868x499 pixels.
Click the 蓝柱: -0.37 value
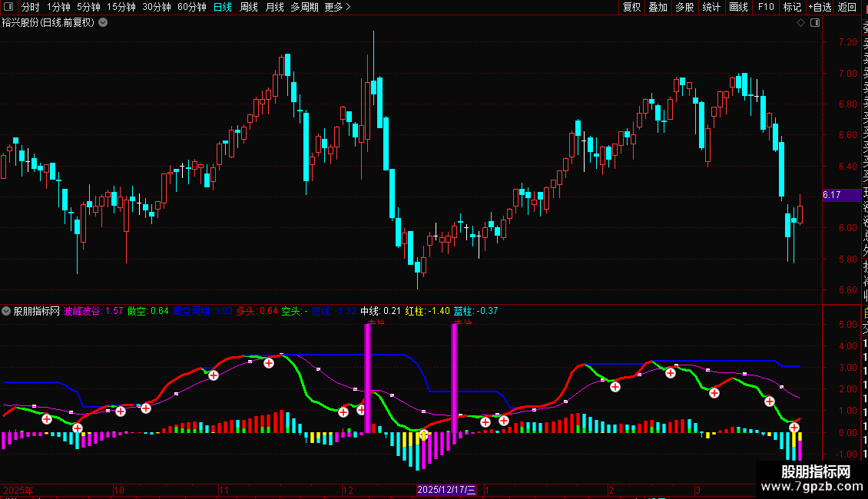(475, 311)
